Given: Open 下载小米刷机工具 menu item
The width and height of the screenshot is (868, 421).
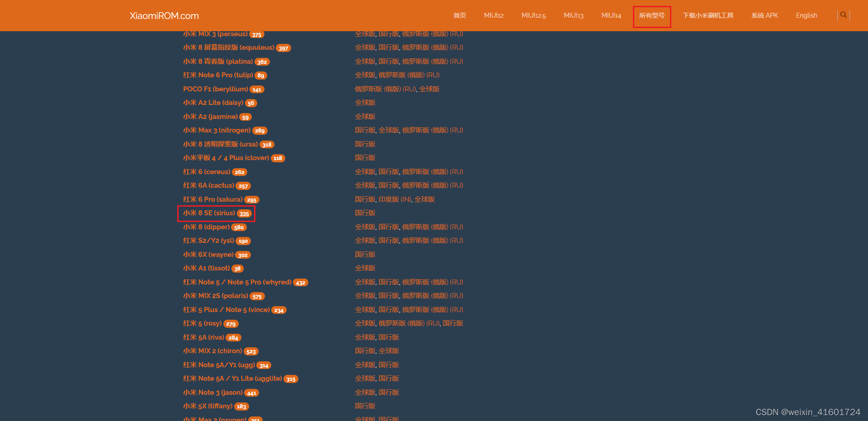Looking at the screenshot, I should [x=708, y=15].
